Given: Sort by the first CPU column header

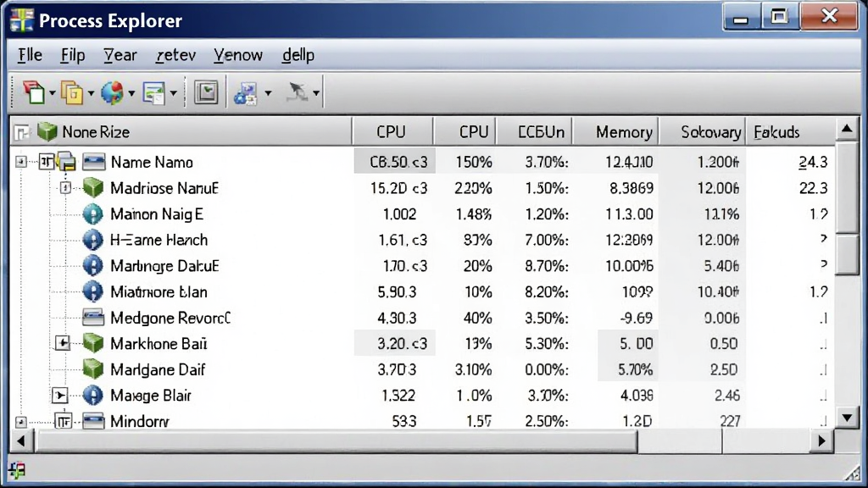Looking at the screenshot, I should [392, 131].
